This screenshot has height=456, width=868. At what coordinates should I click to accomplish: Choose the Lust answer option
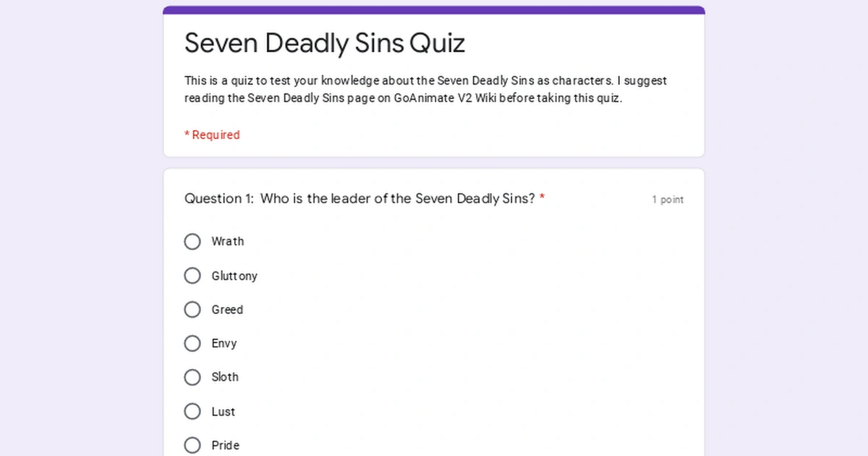point(192,411)
